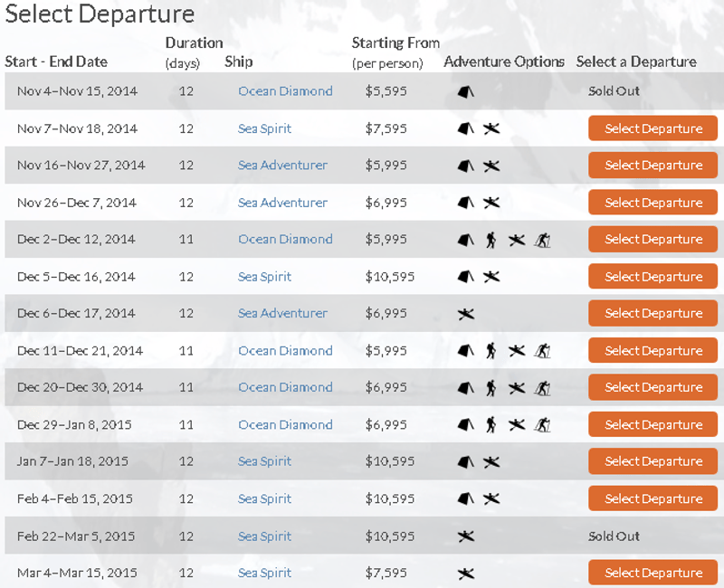Click the Starting From column header

tap(395, 43)
